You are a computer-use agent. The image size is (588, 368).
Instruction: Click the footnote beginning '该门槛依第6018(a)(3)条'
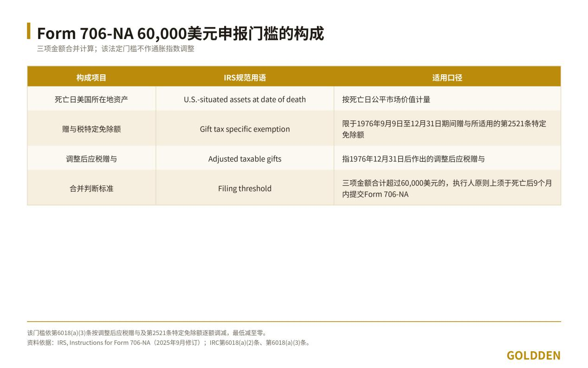[x=147, y=333]
